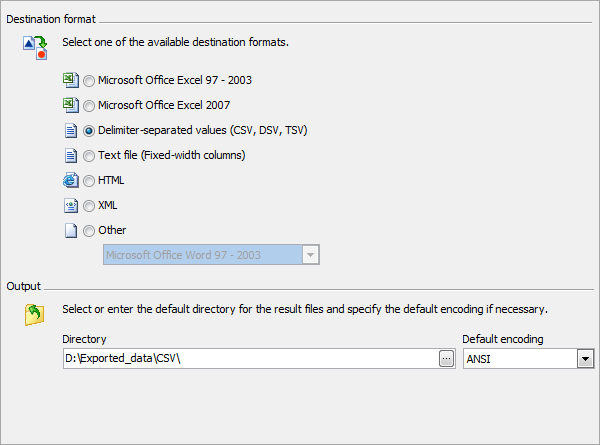Choose the Microsoft Office Excel 2007 option
Viewport: 600px width, 445px height.
(x=90, y=106)
